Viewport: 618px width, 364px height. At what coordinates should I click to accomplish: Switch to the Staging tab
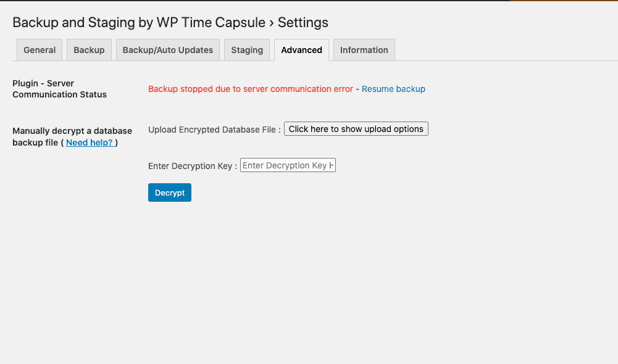[246, 50]
